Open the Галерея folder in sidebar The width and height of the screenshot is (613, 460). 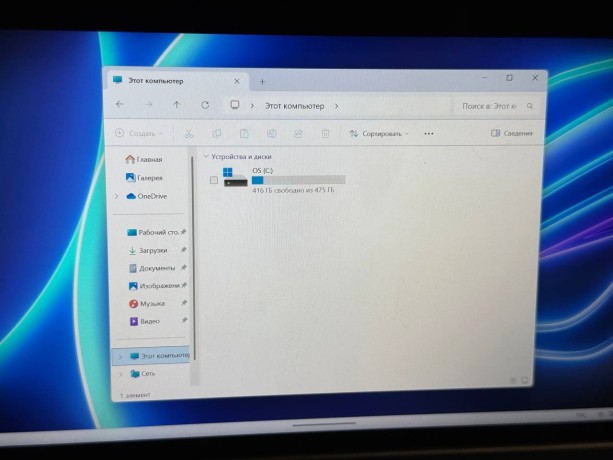(x=148, y=177)
